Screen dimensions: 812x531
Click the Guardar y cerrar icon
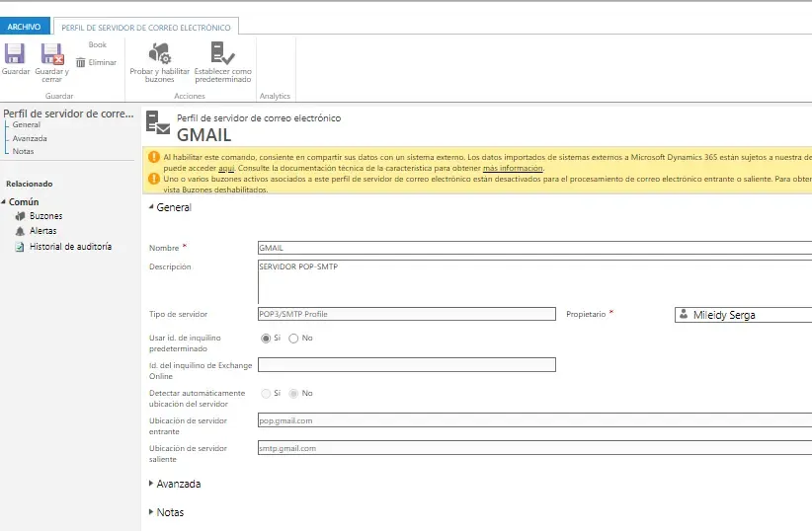[51, 54]
